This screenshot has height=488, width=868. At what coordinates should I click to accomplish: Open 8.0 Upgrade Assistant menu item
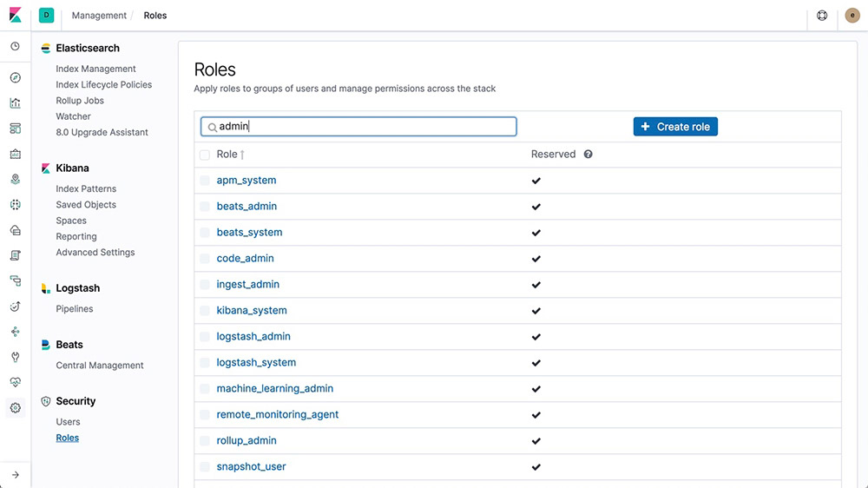pyautogui.click(x=102, y=132)
